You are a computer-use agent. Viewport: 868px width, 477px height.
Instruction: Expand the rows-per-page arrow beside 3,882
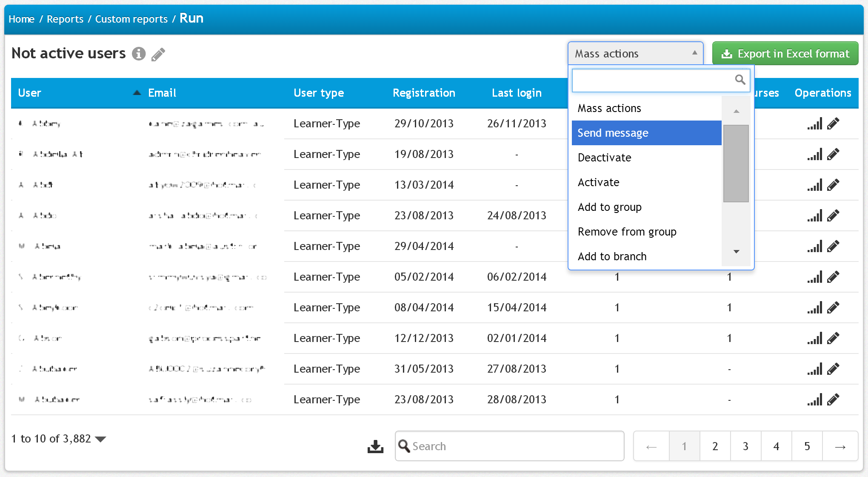click(x=101, y=439)
